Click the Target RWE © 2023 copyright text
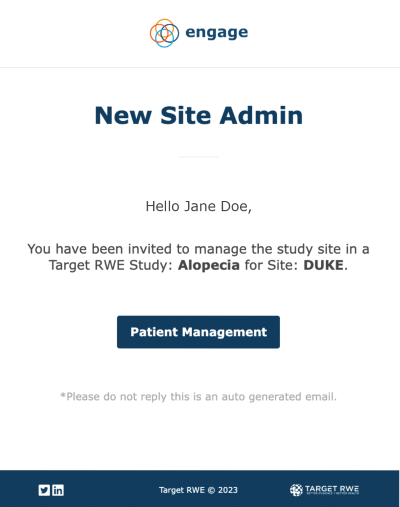The width and height of the screenshot is (400, 507). click(x=198, y=490)
